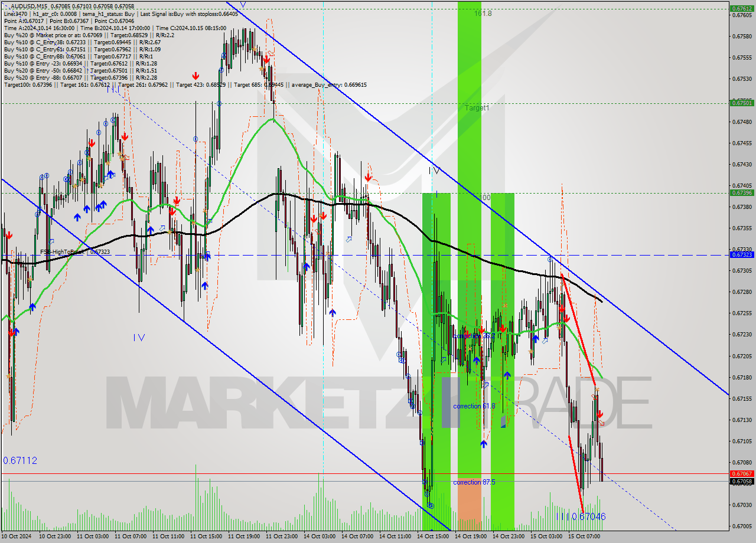Click the black 0.67058 current price tag

(x=742, y=481)
